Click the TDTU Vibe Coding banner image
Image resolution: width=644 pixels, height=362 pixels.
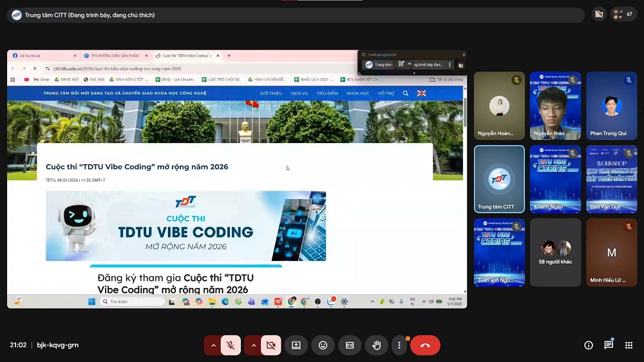(185, 226)
